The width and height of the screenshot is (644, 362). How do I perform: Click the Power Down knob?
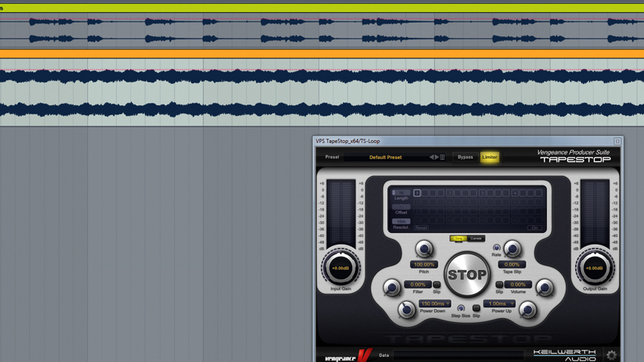click(406, 310)
